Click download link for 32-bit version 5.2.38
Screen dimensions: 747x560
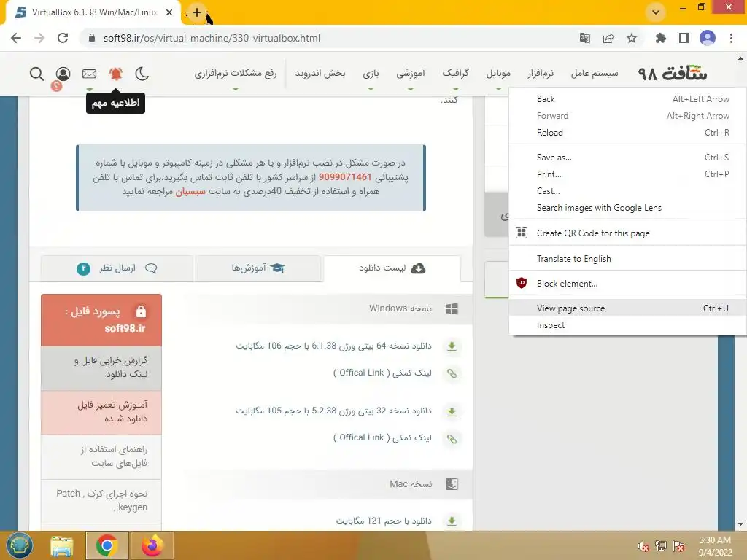click(x=333, y=411)
